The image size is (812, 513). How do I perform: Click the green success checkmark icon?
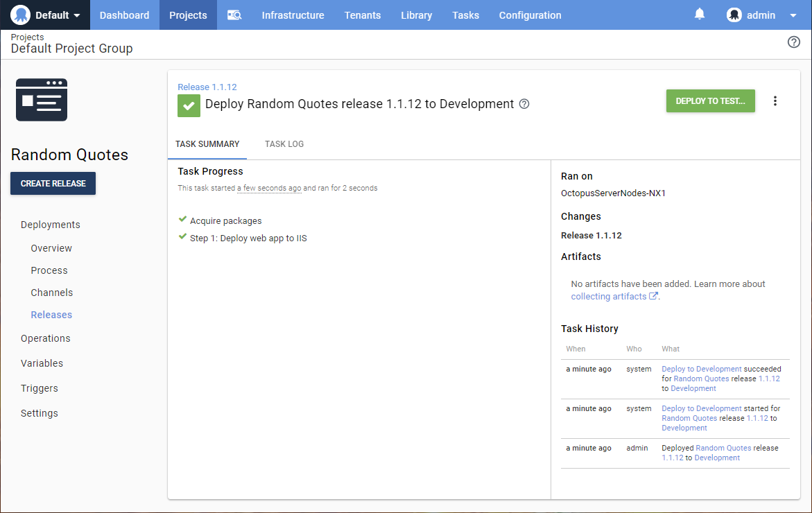(x=189, y=105)
